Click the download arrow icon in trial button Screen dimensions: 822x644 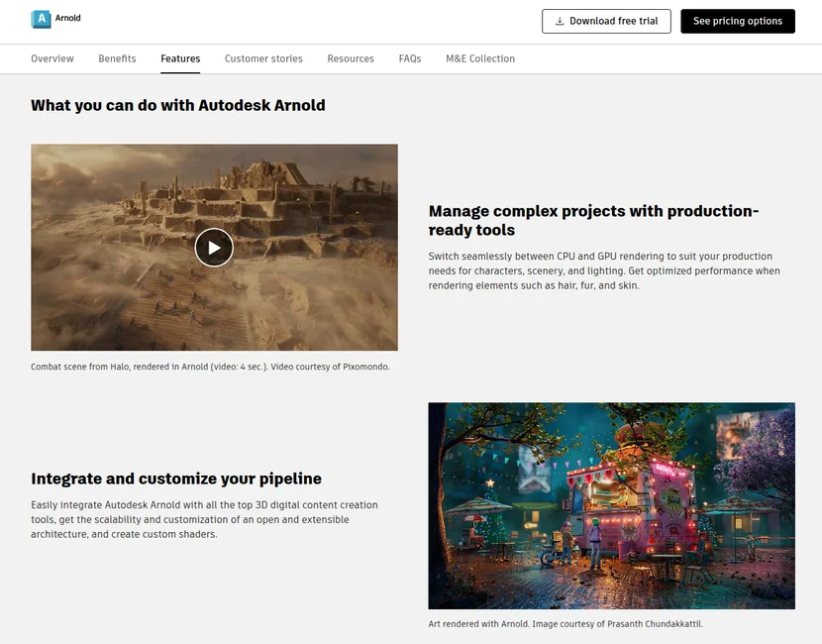tap(560, 21)
